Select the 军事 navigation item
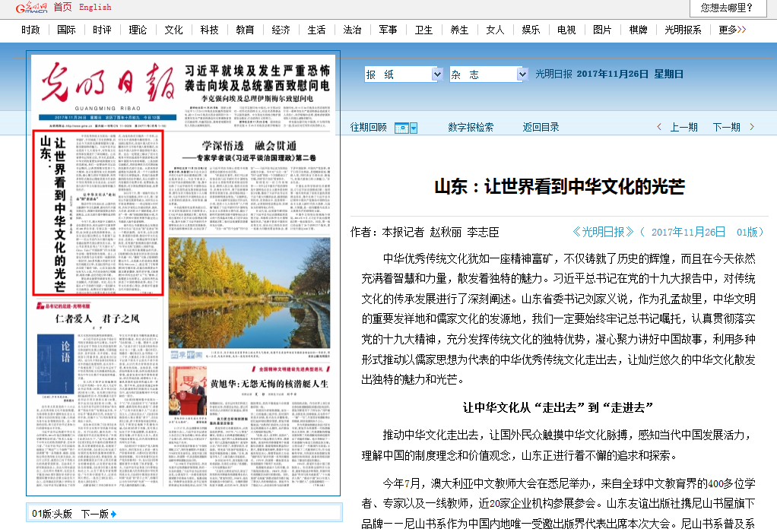The width and height of the screenshot is (777, 532). [x=388, y=30]
